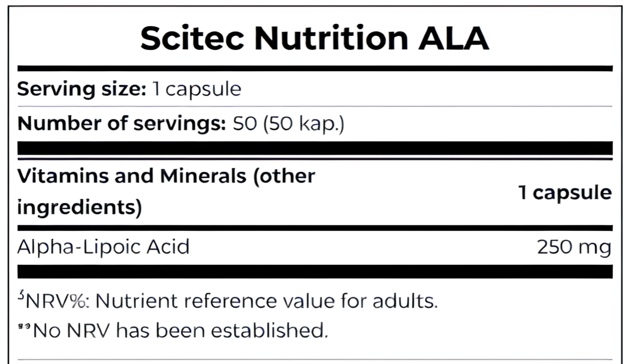The height and width of the screenshot is (364, 629).
Task: Click the thick black bar under "Number of servings"
Action: [x=314, y=148]
